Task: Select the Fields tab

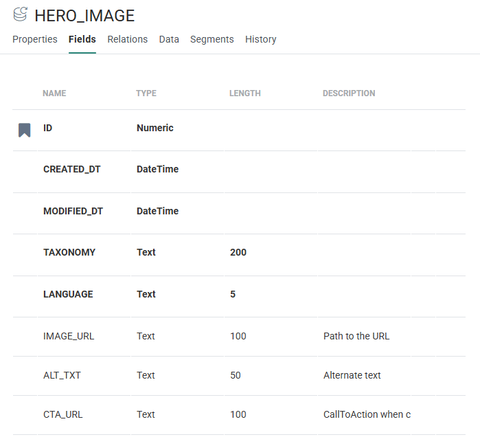Action: [82, 39]
